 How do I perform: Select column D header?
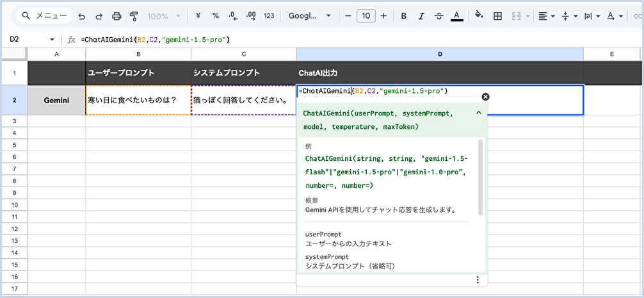click(x=440, y=54)
